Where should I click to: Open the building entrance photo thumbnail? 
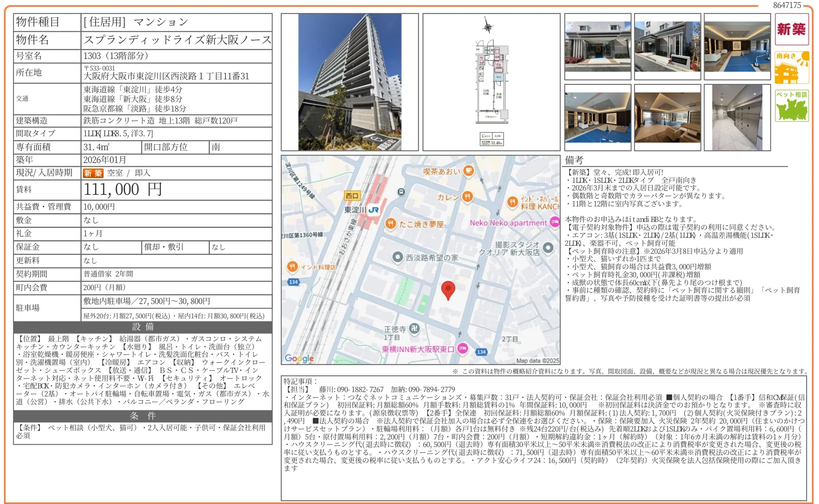tap(598, 47)
